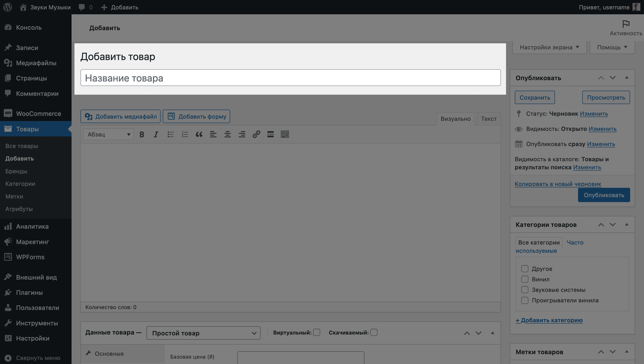
Task: Align text right
Action: (242, 134)
